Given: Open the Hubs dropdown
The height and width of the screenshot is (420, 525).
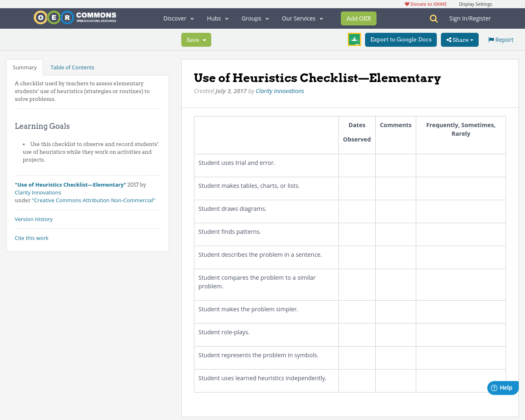Looking at the screenshot, I should coord(217,18).
